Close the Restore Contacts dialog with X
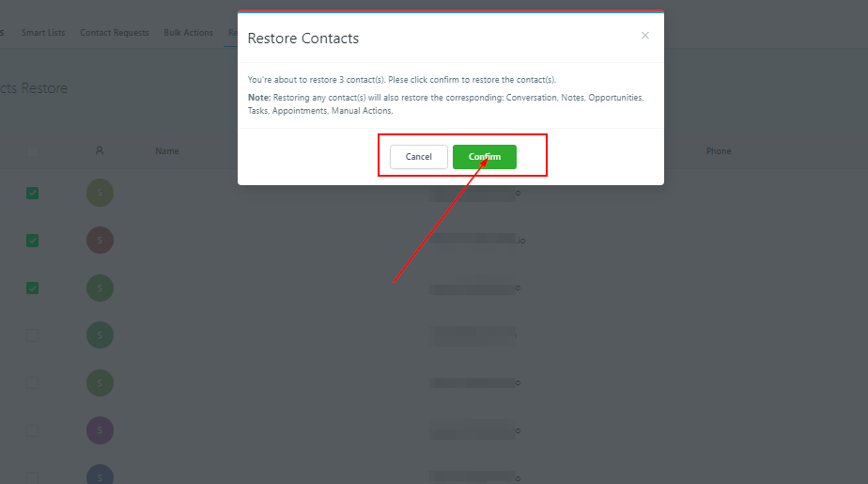 coord(644,36)
